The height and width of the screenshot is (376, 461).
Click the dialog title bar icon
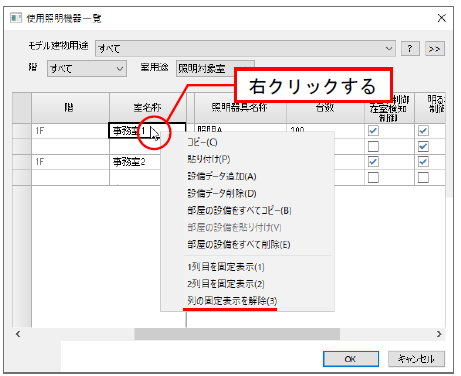[x=16, y=18]
